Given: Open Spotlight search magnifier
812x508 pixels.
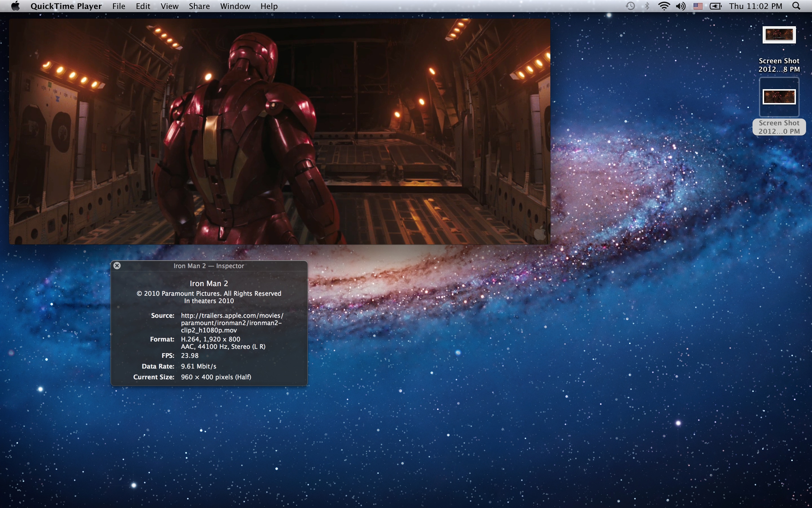Looking at the screenshot, I should (796, 6).
